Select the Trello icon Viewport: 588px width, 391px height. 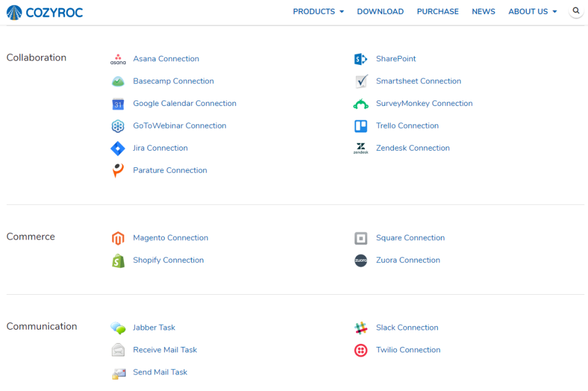coord(361,126)
